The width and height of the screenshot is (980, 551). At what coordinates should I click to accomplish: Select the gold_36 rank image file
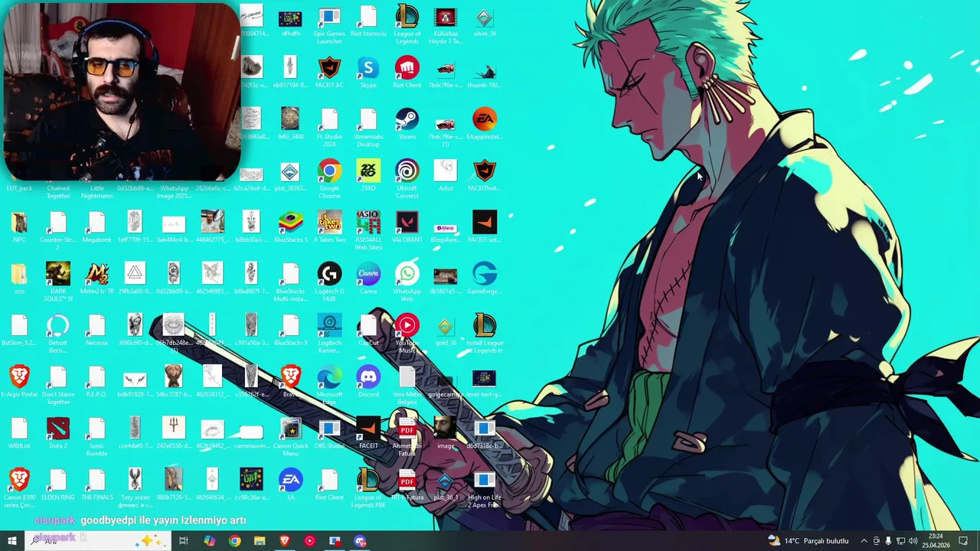coord(445,330)
